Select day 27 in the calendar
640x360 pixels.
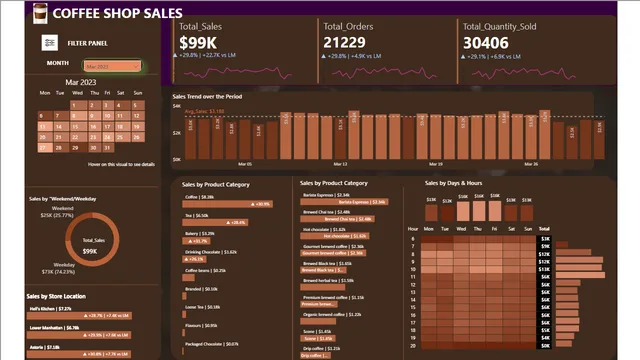coord(45,148)
